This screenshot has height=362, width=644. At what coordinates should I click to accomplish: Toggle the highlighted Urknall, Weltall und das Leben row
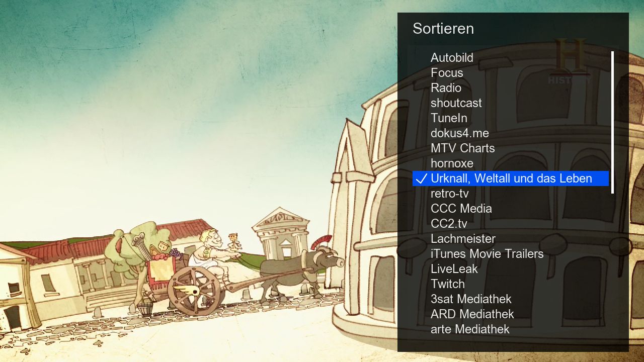click(511, 178)
